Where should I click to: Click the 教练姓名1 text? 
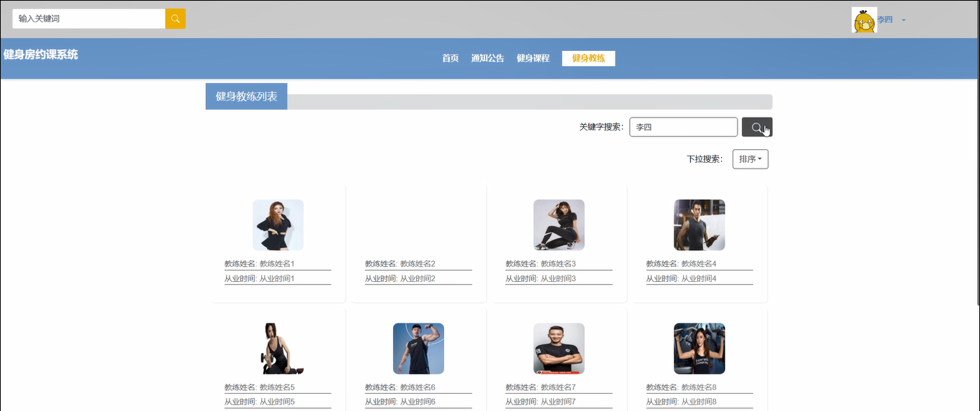277,264
